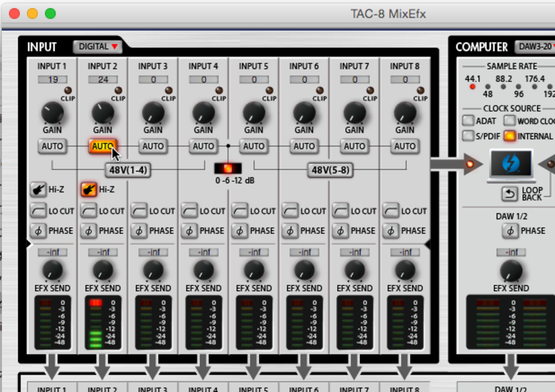This screenshot has height=392, width=555.
Task: Click the Input 2 level meter
Action: point(103,322)
